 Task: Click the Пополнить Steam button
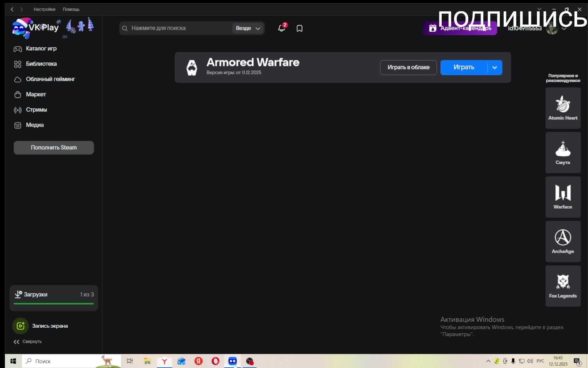pyautogui.click(x=54, y=148)
